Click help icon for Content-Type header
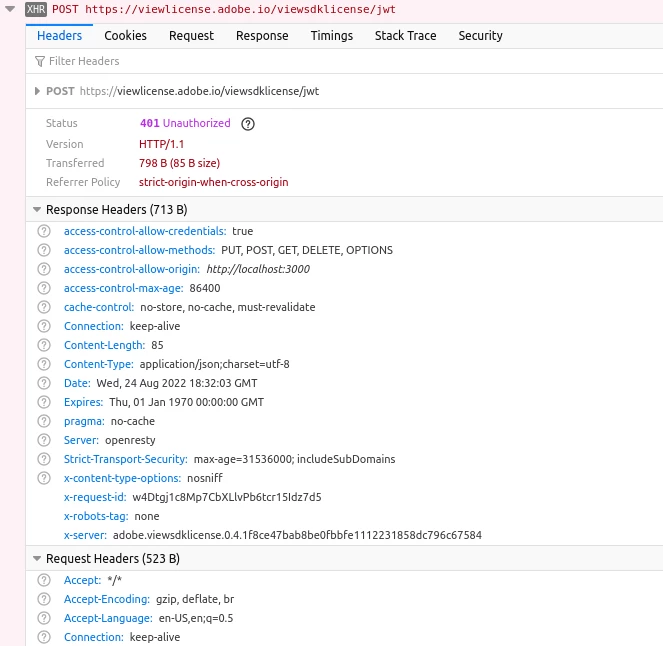The width and height of the screenshot is (663, 646). click(44, 364)
